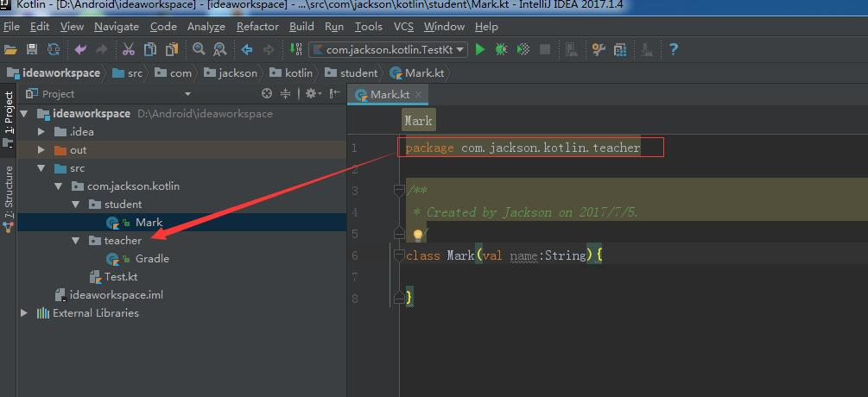Collapse the ideaworkspace root node

point(24,114)
